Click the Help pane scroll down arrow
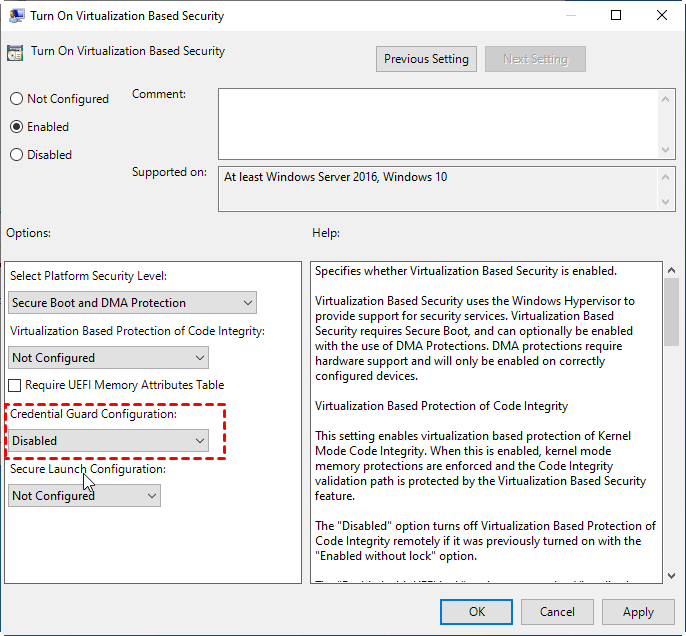The width and height of the screenshot is (686, 636). [x=671, y=576]
